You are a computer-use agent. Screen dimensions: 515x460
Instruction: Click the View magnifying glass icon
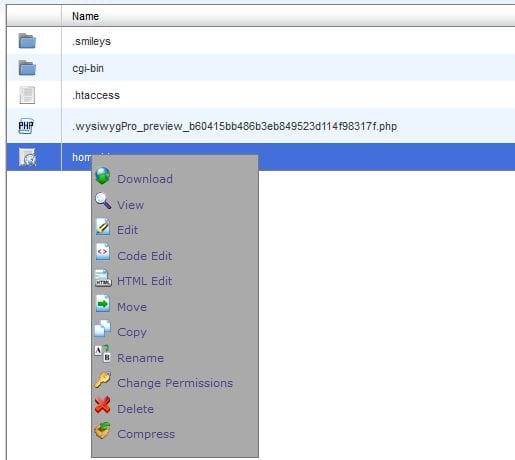point(103,201)
